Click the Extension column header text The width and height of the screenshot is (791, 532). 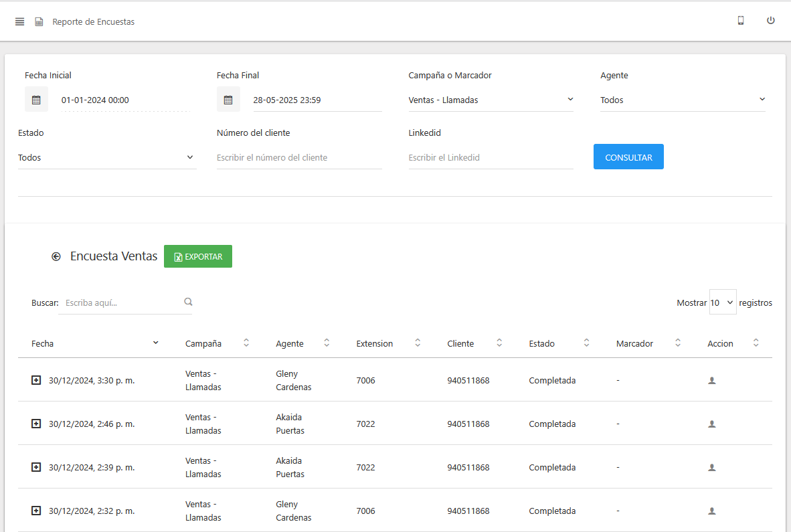[374, 343]
